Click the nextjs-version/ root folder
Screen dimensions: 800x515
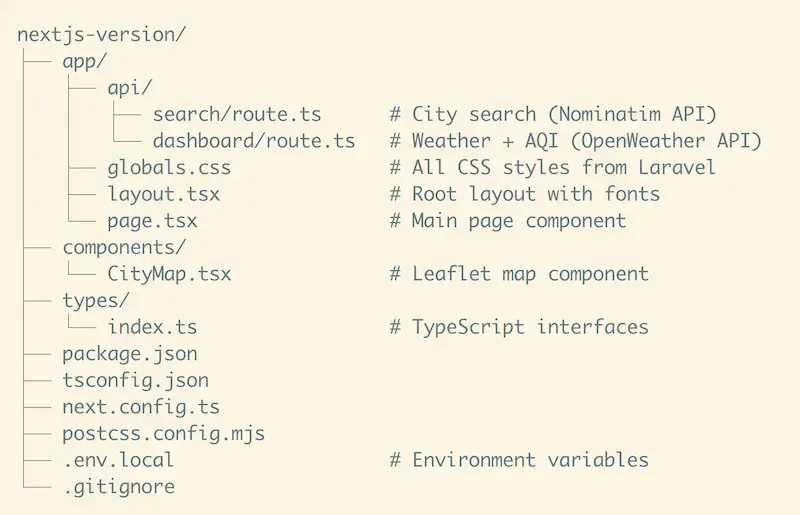102,34
